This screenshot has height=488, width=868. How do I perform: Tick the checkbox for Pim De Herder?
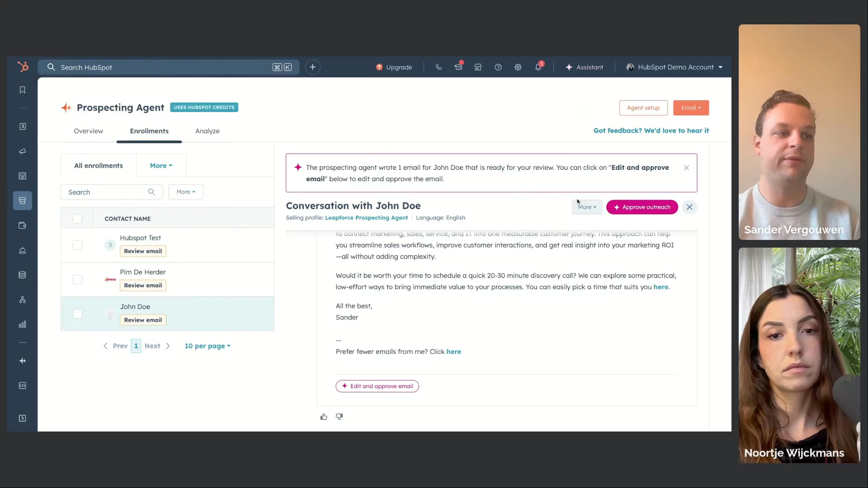click(x=77, y=279)
